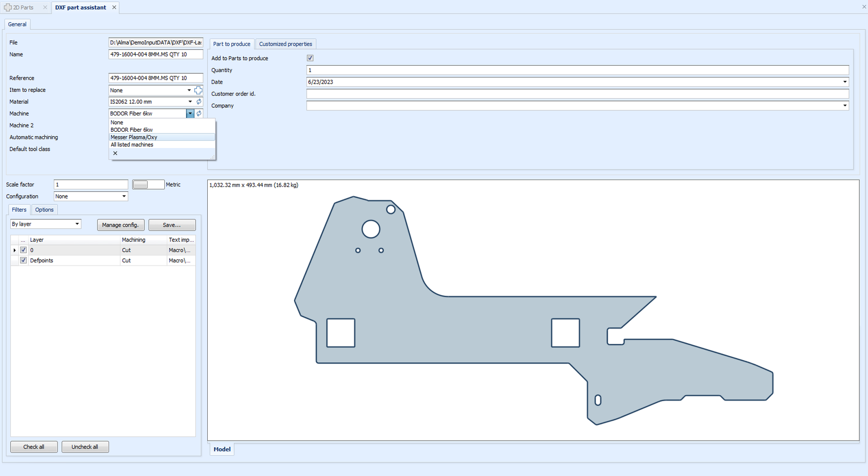
Task: Click the Layer column header
Action: coord(74,240)
